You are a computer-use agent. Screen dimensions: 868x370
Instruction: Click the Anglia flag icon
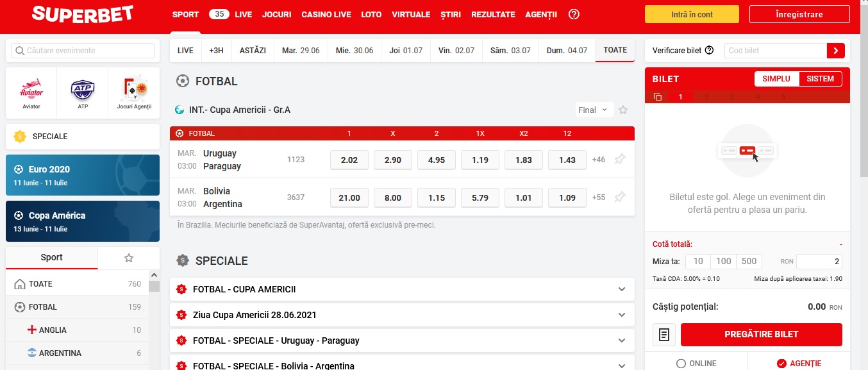click(x=31, y=330)
